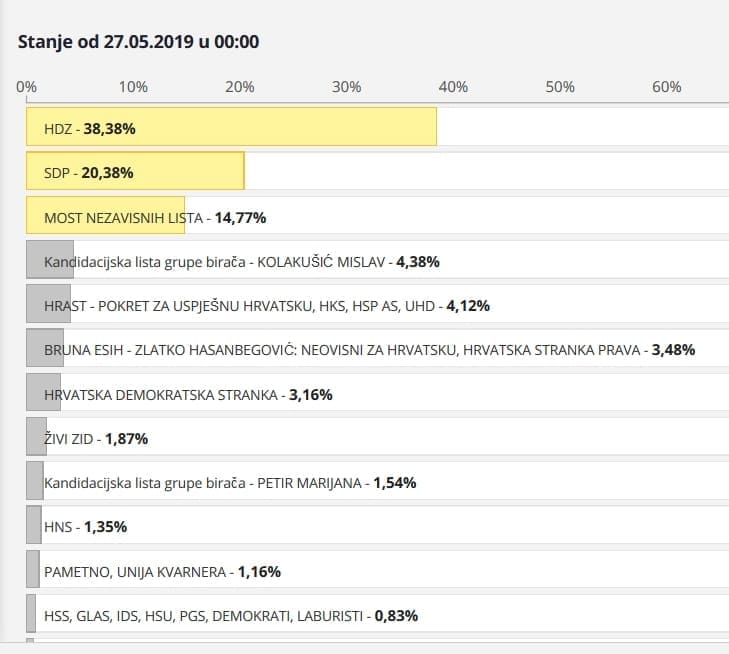Click the 40% axis tick label
The height and width of the screenshot is (654, 729).
(x=453, y=87)
